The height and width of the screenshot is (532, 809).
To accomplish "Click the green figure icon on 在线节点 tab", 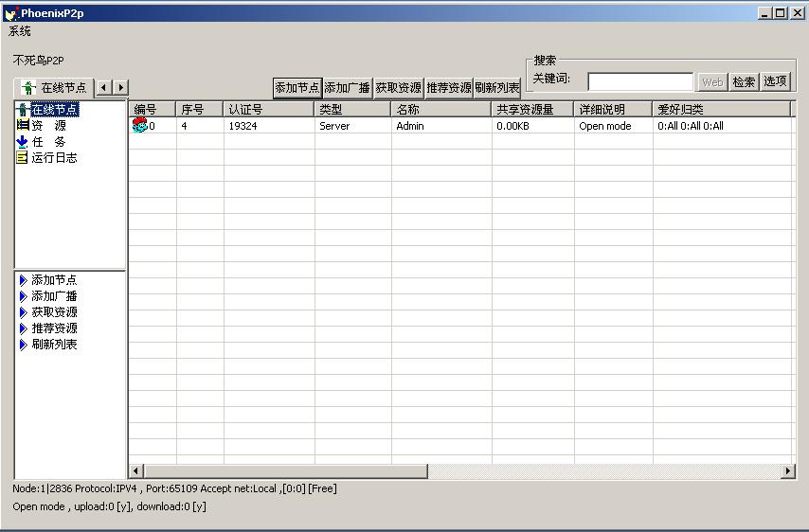I will (28, 88).
